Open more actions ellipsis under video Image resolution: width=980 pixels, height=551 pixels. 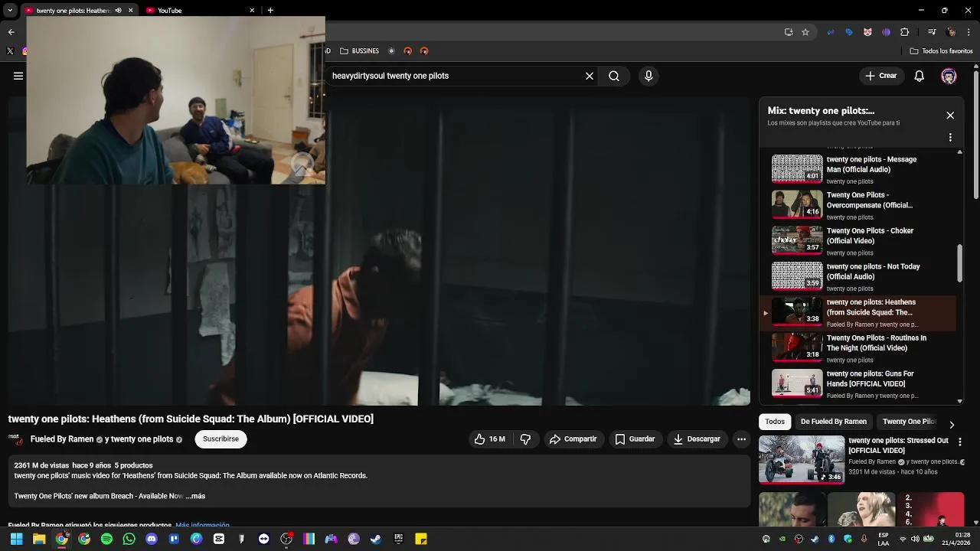click(741, 439)
